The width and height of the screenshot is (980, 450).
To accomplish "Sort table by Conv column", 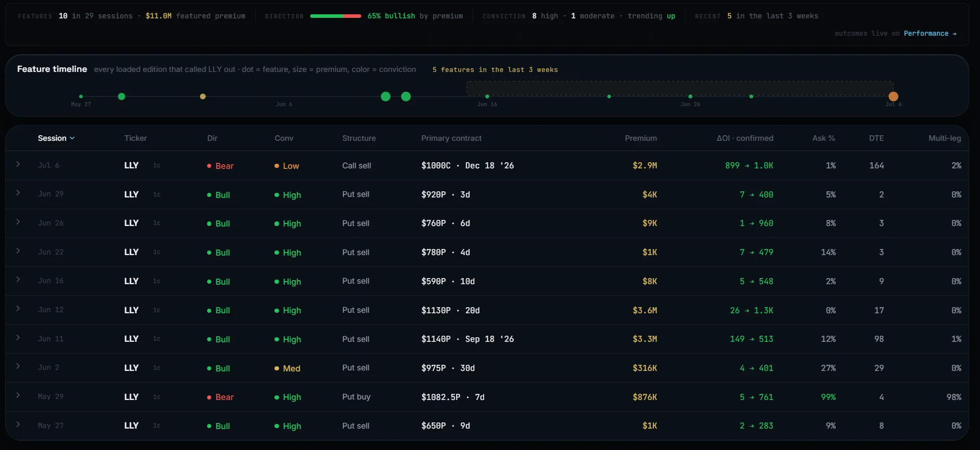I will click(x=284, y=138).
